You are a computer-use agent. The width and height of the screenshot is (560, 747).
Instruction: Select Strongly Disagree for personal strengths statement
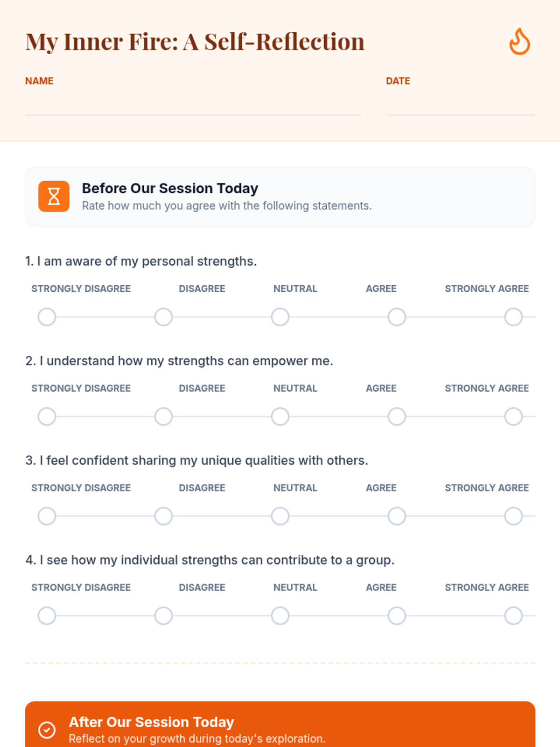click(x=47, y=317)
